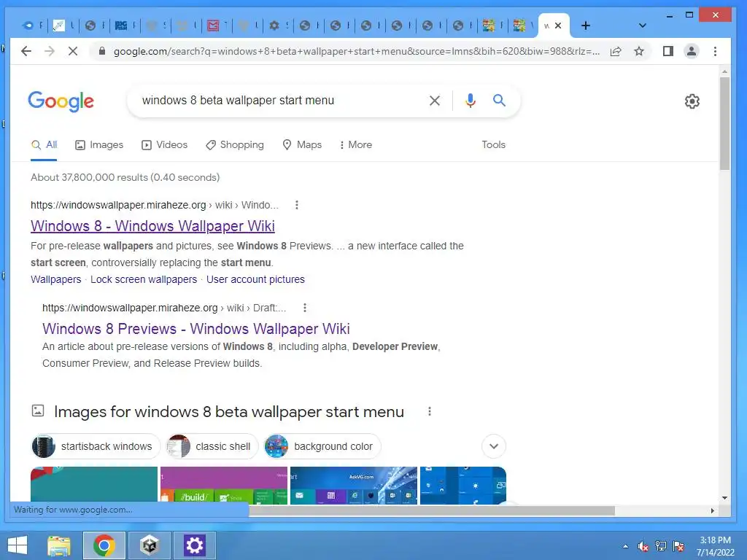Bookmark this tab with star icon
This screenshot has width=747, height=560.
coord(639,51)
